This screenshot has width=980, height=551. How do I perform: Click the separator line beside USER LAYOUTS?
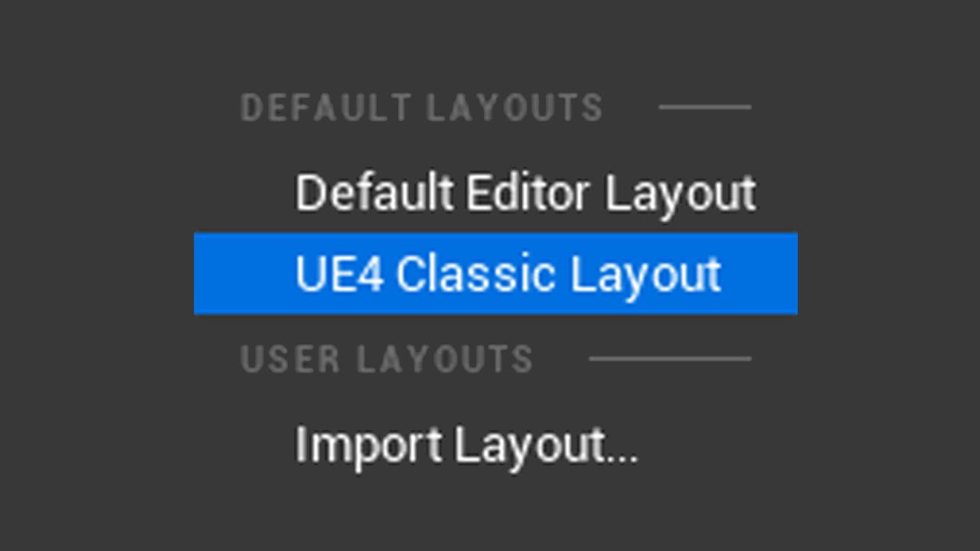pyautogui.click(x=670, y=358)
